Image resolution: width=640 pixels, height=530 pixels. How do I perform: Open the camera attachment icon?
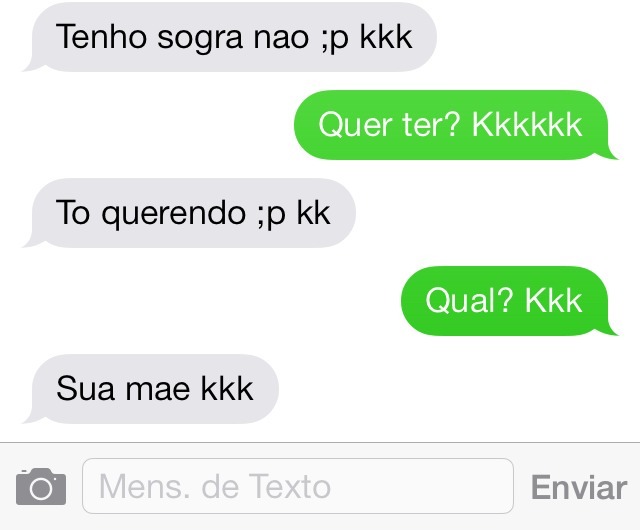coord(41,486)
